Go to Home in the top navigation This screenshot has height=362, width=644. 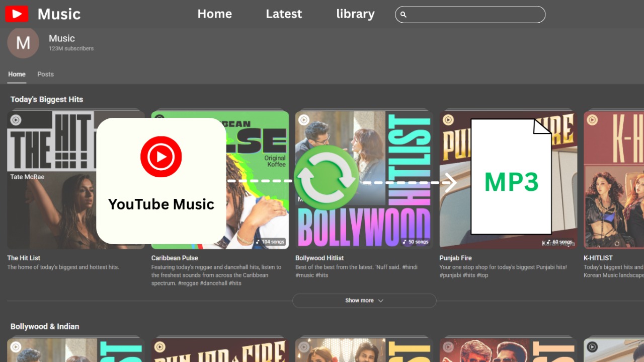tap(215, 14)
